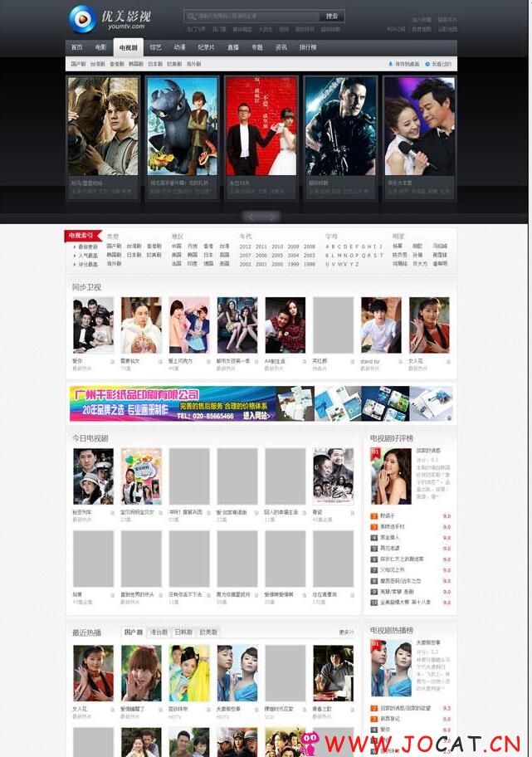The width and height of the screenshot is (532, 757).
Task: Open the wedding group photo thumbnail in 同步卫视
Action: pyautogui.click(x=93, y=325)
